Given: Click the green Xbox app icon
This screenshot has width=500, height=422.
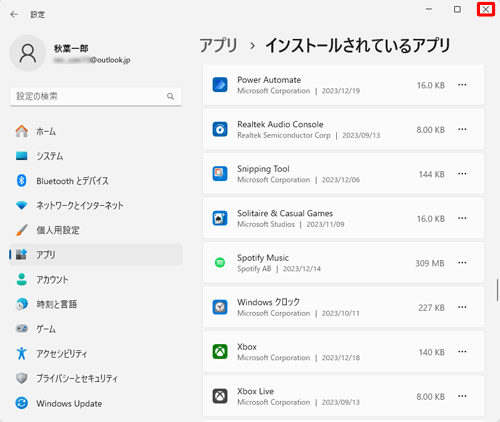Looking at the screenshot, I should click(x=220, y=352).
